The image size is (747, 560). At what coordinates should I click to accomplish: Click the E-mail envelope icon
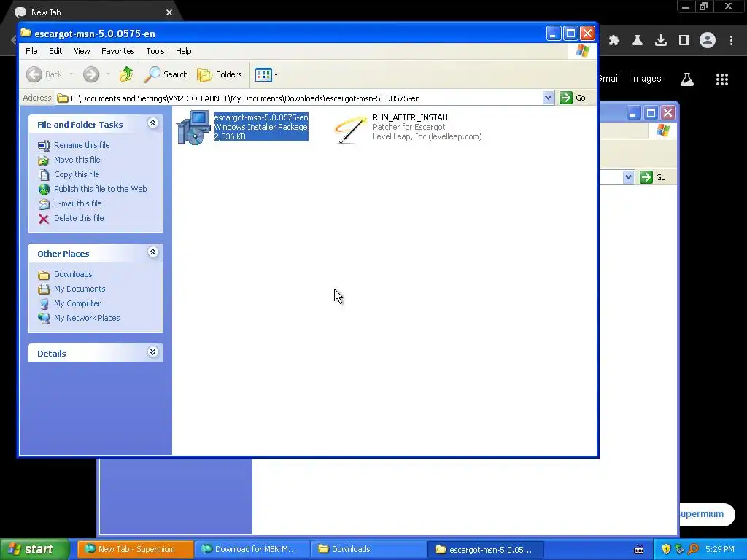pos(44,204)
